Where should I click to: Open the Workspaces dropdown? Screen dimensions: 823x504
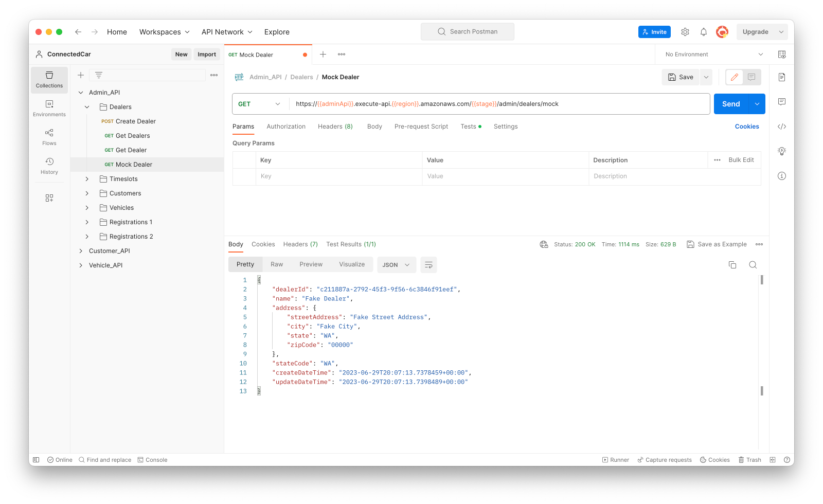point(165,32)
